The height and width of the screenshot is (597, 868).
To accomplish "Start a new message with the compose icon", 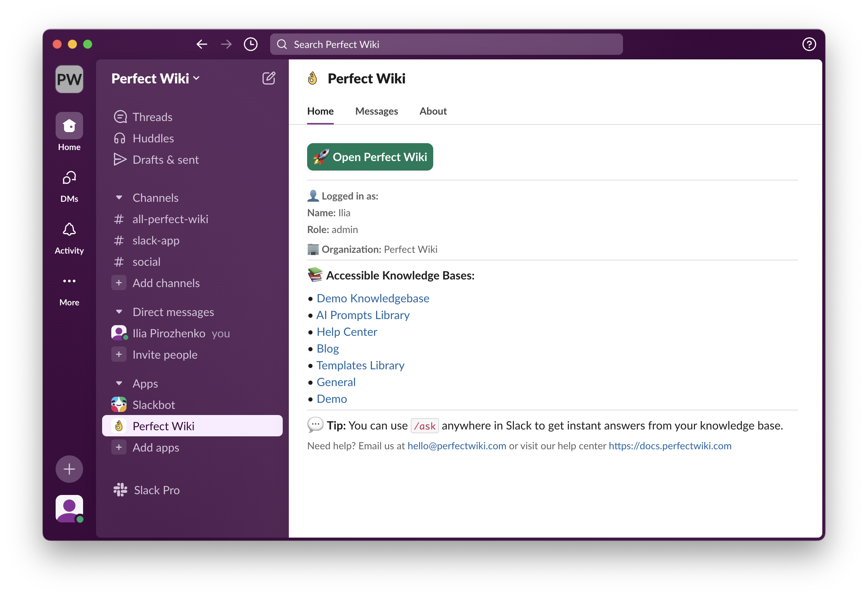I will [269, 78].
